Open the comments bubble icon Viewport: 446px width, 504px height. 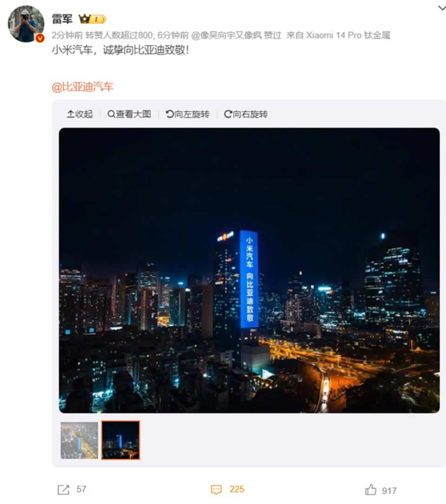[216, 490]
